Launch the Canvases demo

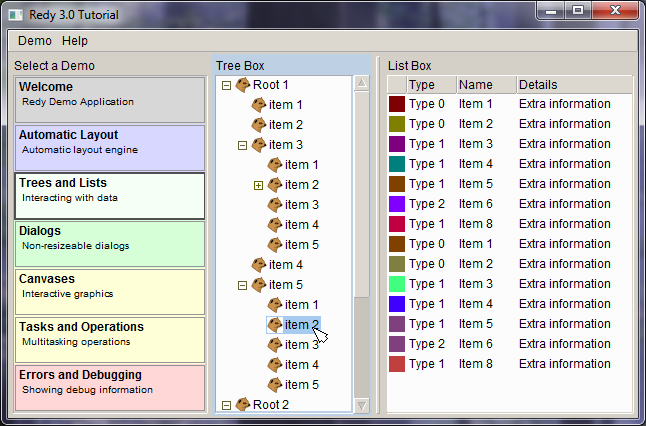110,292
